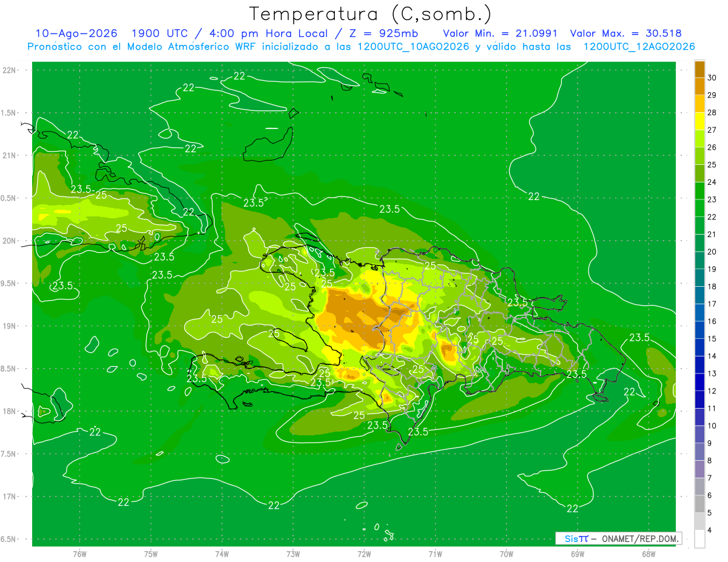Screen dimensions: 728x562
Task: Click the "1200UTC_10AGO2026" initialization time
Action: pyautogui.click(x=413, y=47)
